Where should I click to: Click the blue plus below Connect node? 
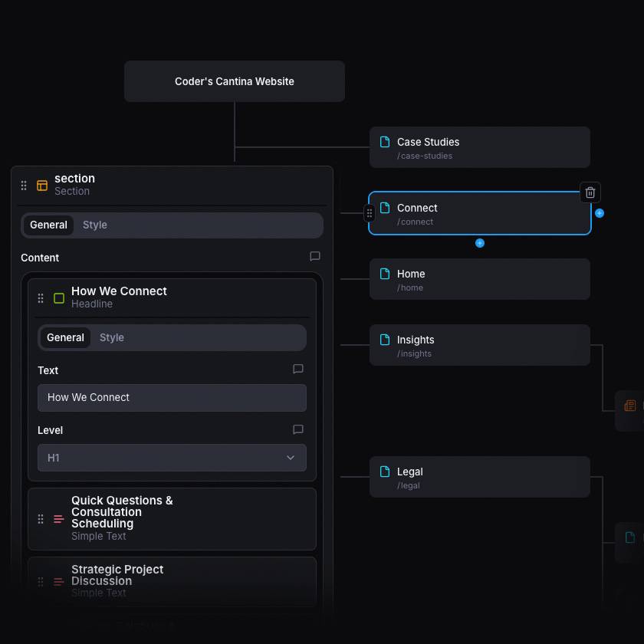point(480,243)
